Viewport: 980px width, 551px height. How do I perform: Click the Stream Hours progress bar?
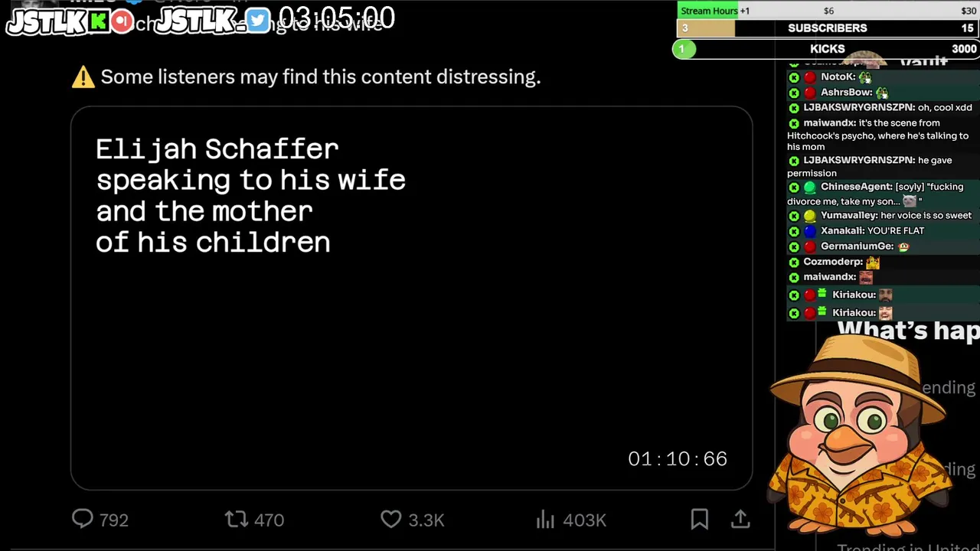(x=827, y=11)
